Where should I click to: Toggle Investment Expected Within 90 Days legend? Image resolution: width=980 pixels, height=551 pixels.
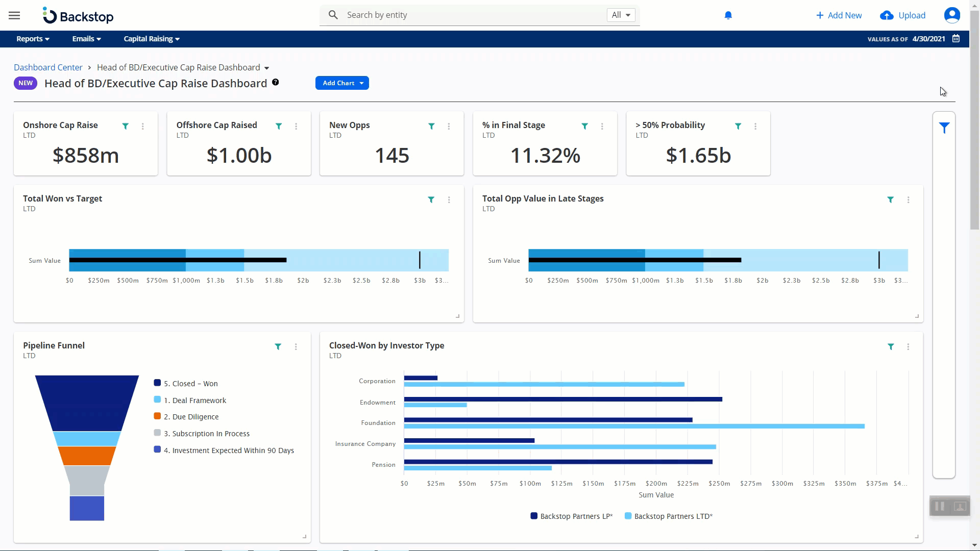[224, 450]
